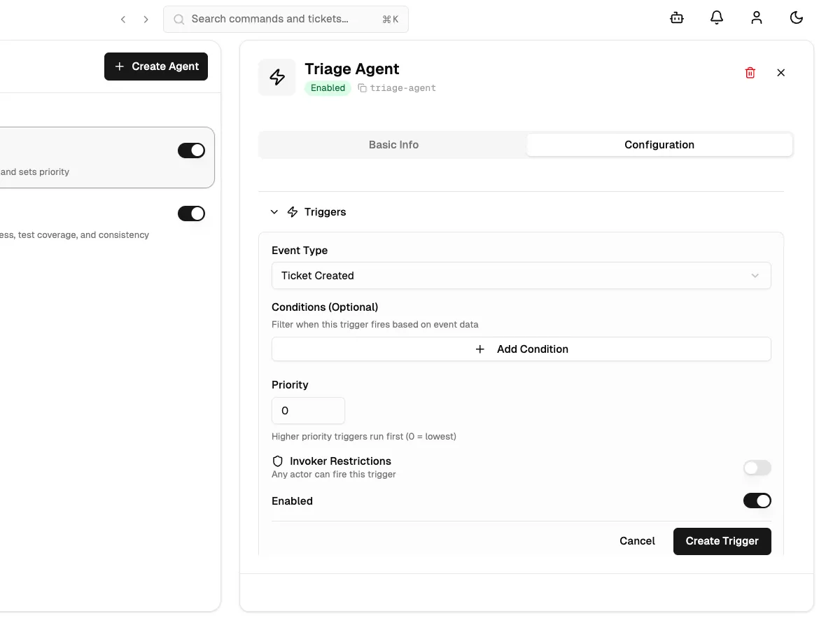The image size is (840, 630).
Task: Enable the Invoker Restrictions toggle
Action: (x=757, y=468)
